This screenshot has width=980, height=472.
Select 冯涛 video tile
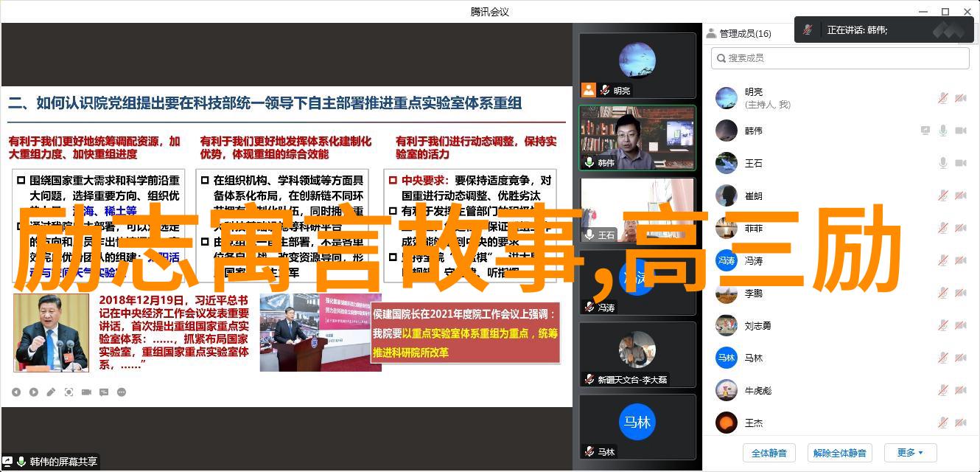pos(637,282)
